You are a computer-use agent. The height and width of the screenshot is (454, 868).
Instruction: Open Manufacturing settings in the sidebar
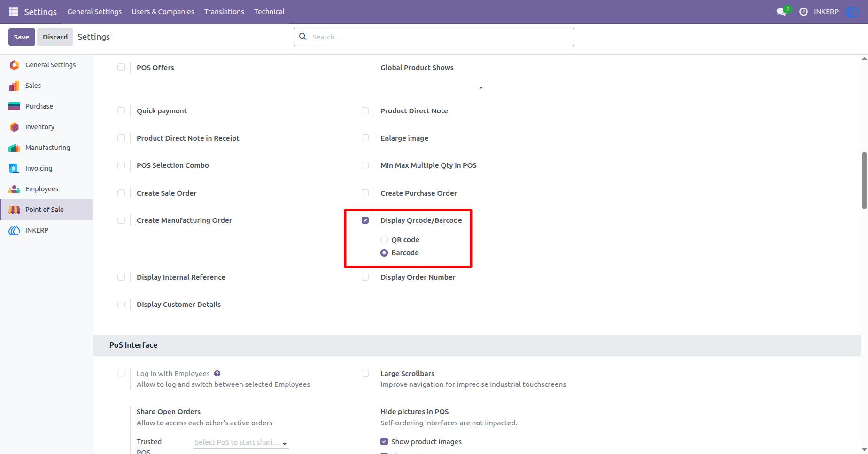coord(46,148)
